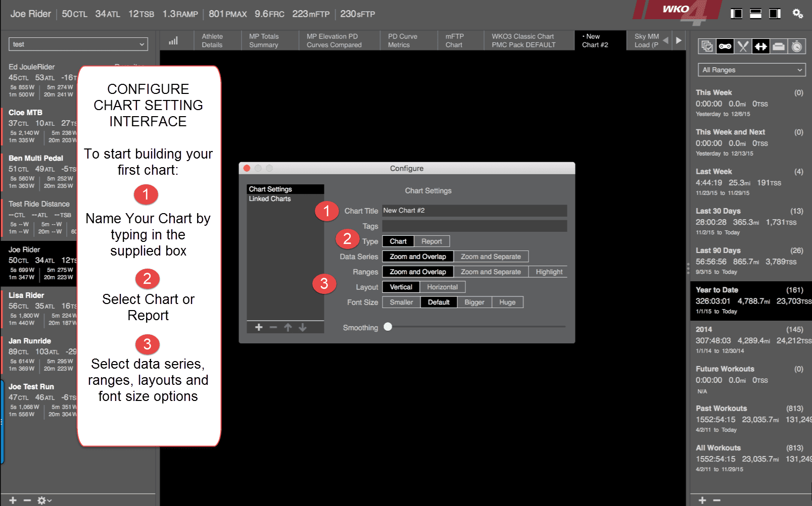Open application settings gears icon
This screenshot has height=506, width=812.
point(798,14)
